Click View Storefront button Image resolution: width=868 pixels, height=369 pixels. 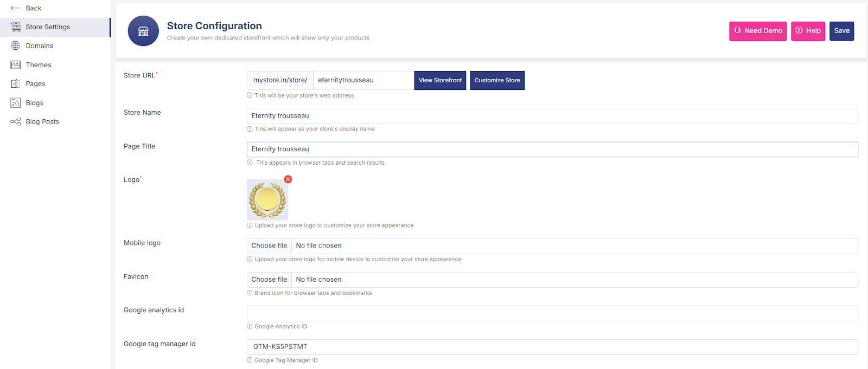point(440,80)
